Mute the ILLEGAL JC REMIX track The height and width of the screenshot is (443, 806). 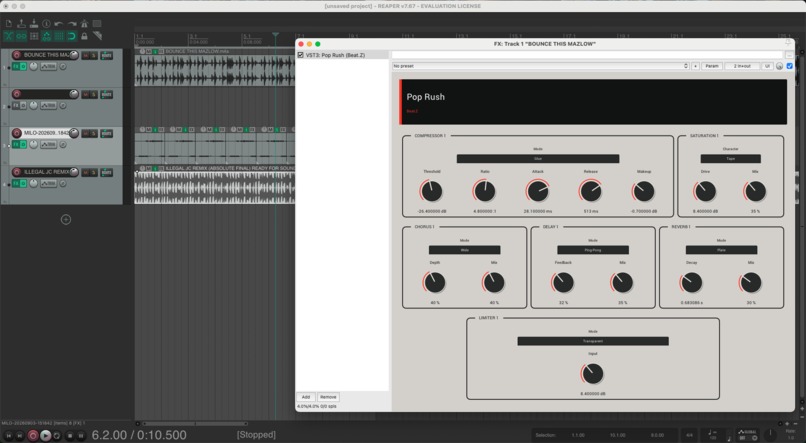(85, 172)
